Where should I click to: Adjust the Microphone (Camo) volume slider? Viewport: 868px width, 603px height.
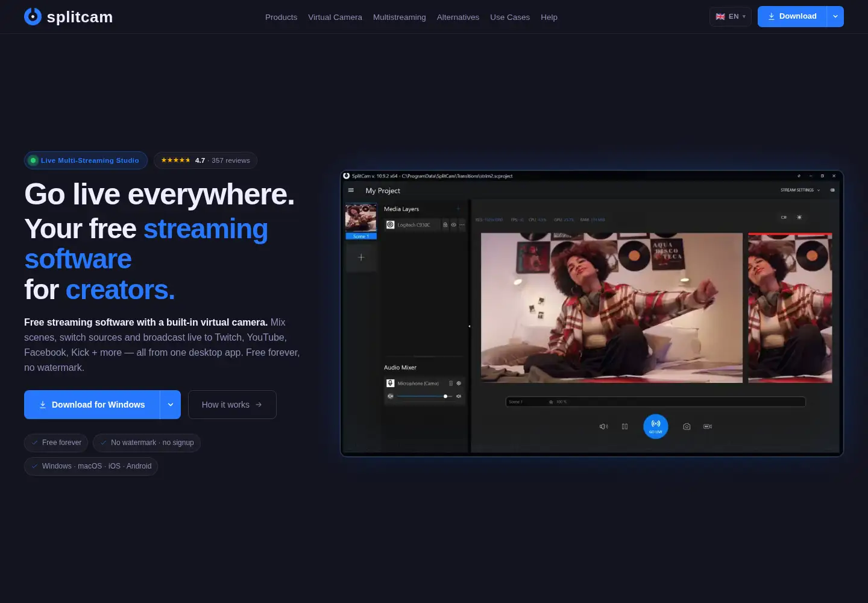(424, 396)
